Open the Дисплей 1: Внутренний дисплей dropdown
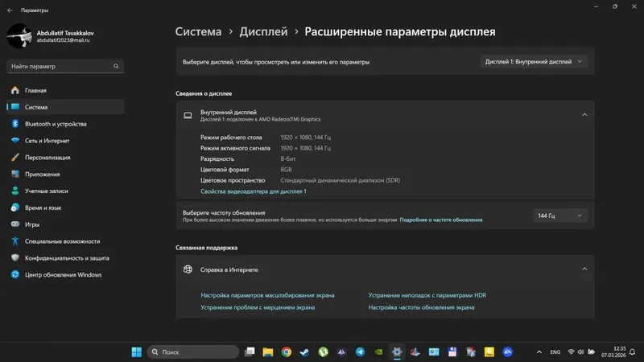This screenshot has height=362, width=644. pyautogui.click(x=534, y=62)
